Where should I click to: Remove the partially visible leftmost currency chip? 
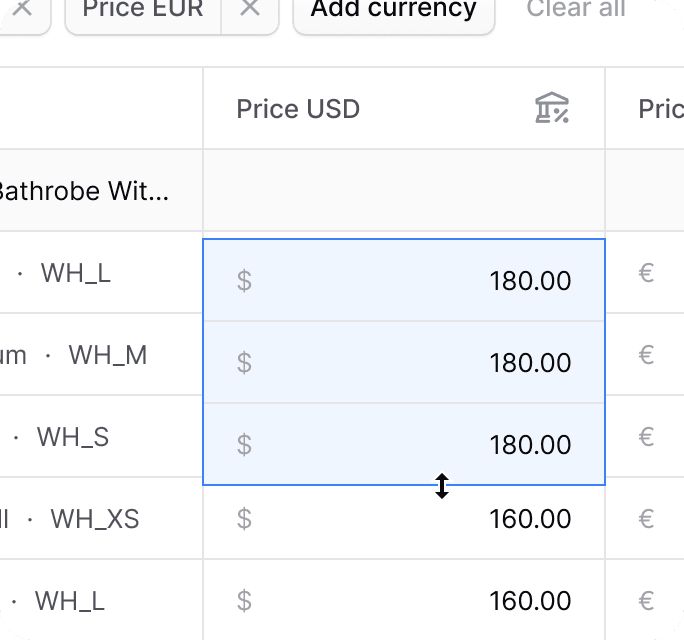[x=23, y=8]
